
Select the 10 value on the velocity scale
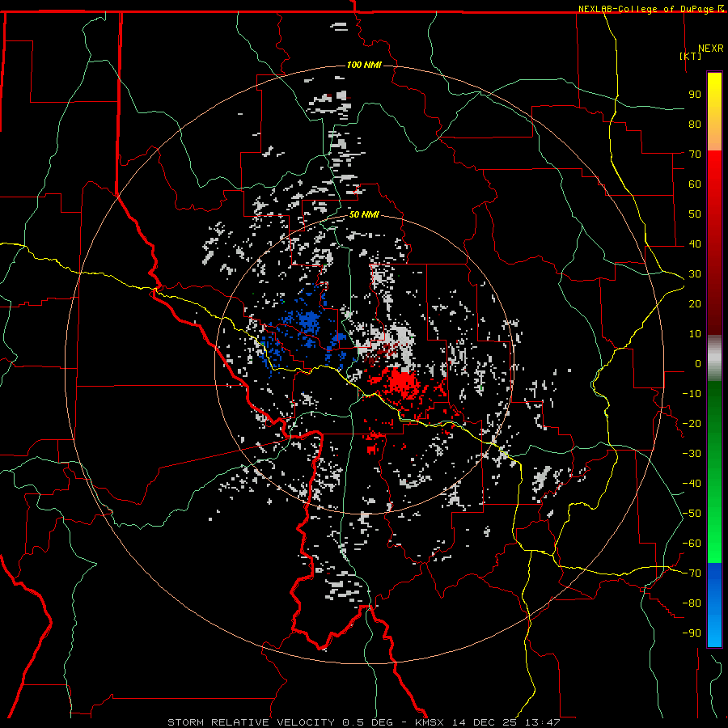click(x=695, y=334)
